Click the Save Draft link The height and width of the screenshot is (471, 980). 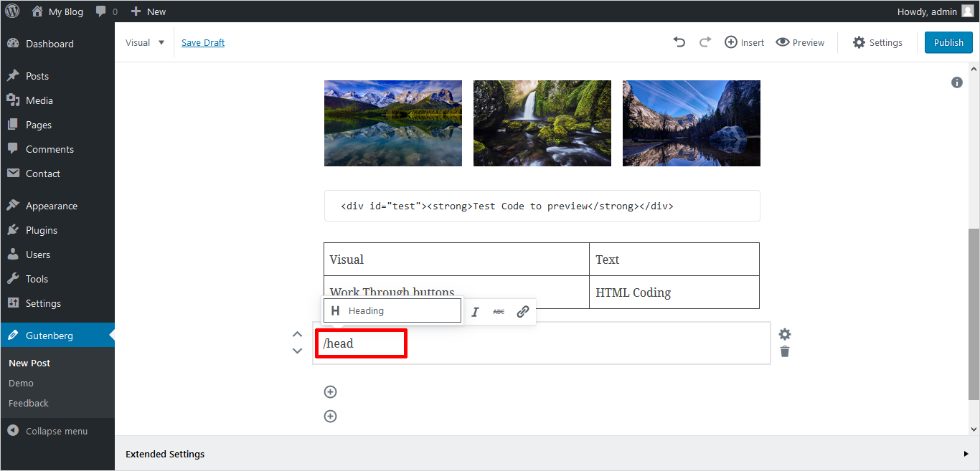pyautogui.click(x=202, y=42)
